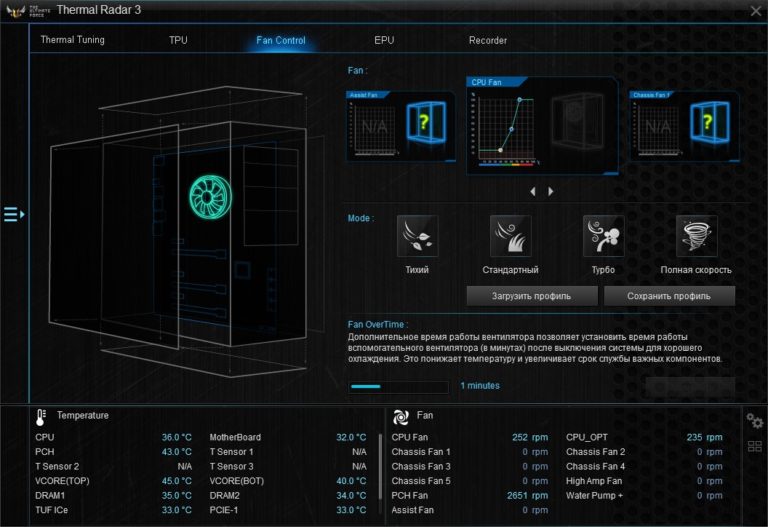Click the temperature panel scrollbar
This screenshot has width=768, height=527.
[380, 467]
